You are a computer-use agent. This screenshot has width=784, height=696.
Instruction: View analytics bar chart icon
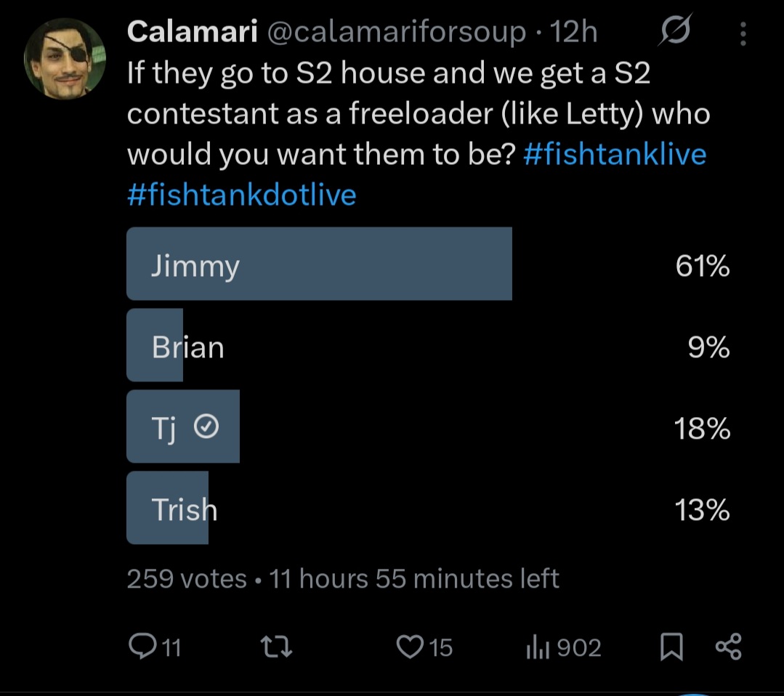(x=538, y=647)
